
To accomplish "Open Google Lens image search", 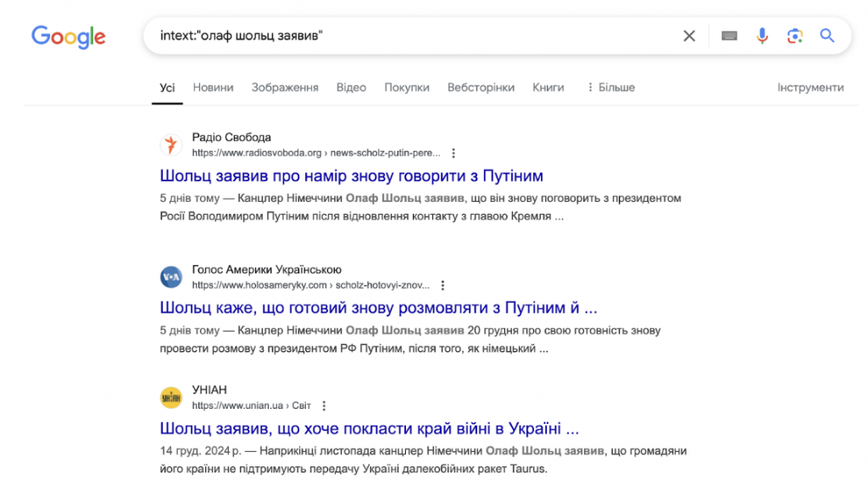I will pyautogui.click(x=795, y=36).
